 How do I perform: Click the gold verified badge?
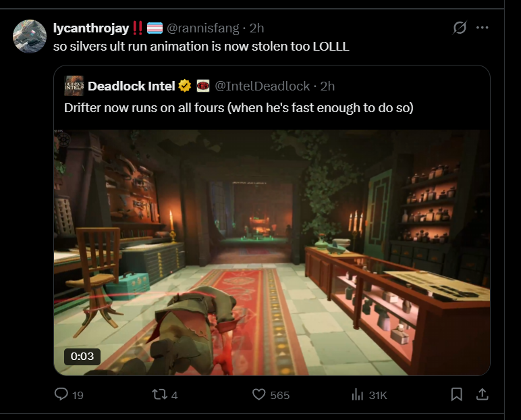(x=185, y=86)
